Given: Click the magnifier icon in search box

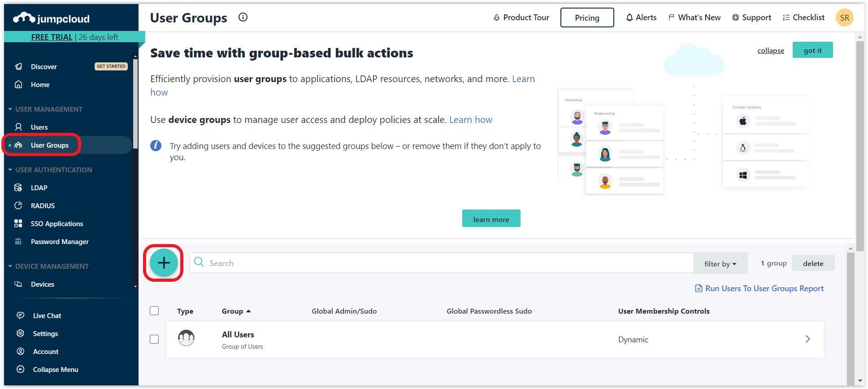Looking at the screenshot, I should coord(199,262).
